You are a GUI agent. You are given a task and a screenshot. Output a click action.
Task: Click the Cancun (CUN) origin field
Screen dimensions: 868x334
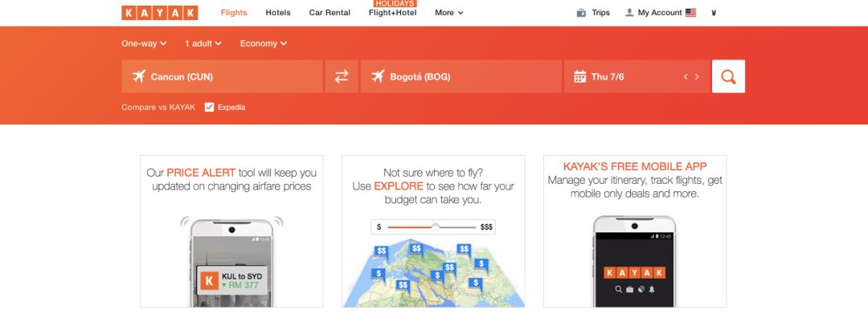point(222,77)
